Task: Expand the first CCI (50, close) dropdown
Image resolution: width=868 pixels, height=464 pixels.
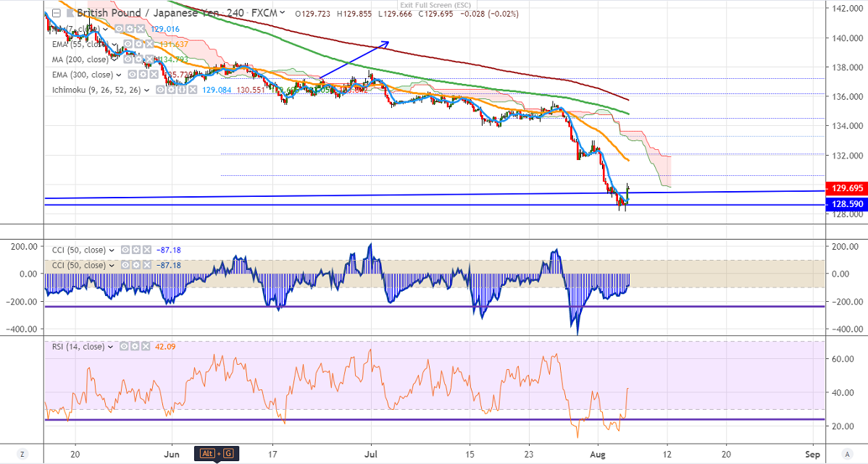Action: pos(112,250)
